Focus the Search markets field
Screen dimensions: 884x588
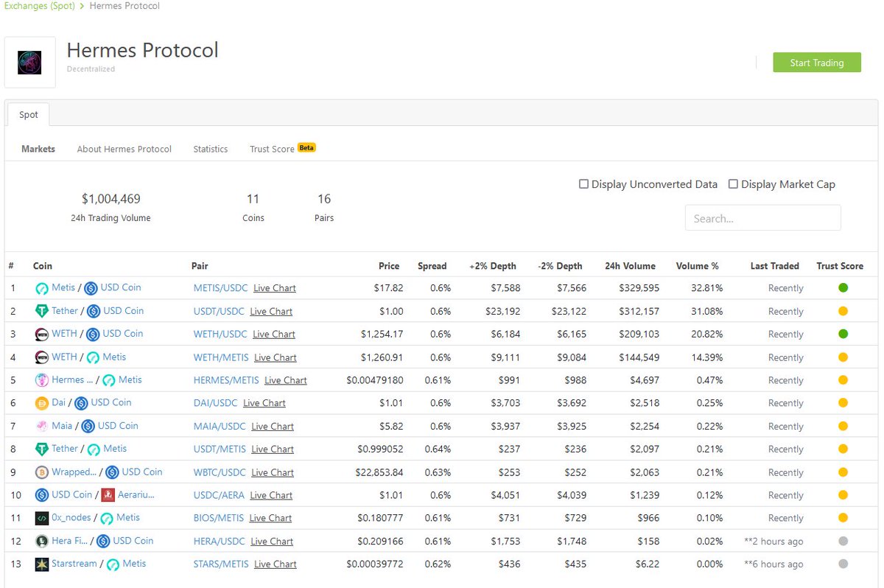(x=763, y=218)
